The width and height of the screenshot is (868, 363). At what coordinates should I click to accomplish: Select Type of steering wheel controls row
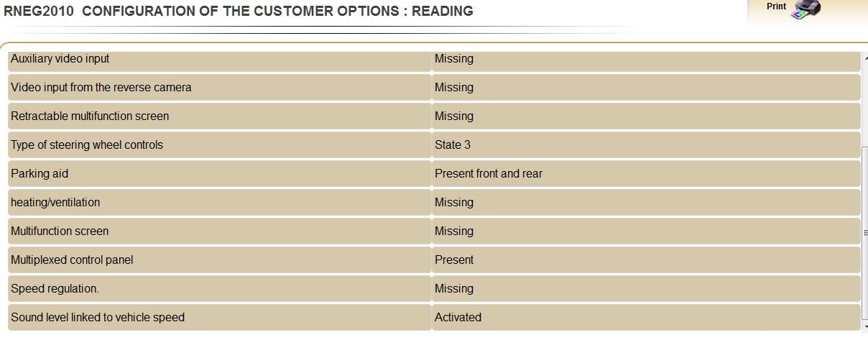[x=434, y=145]
